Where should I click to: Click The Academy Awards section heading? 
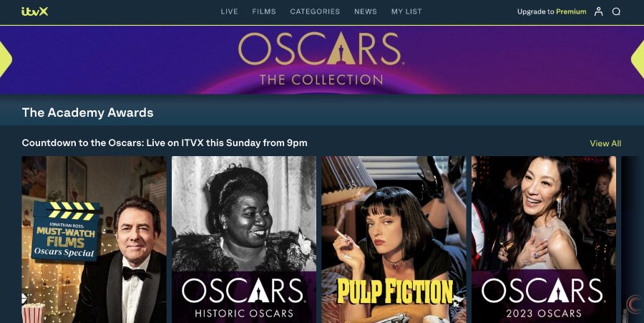[87, 112]
